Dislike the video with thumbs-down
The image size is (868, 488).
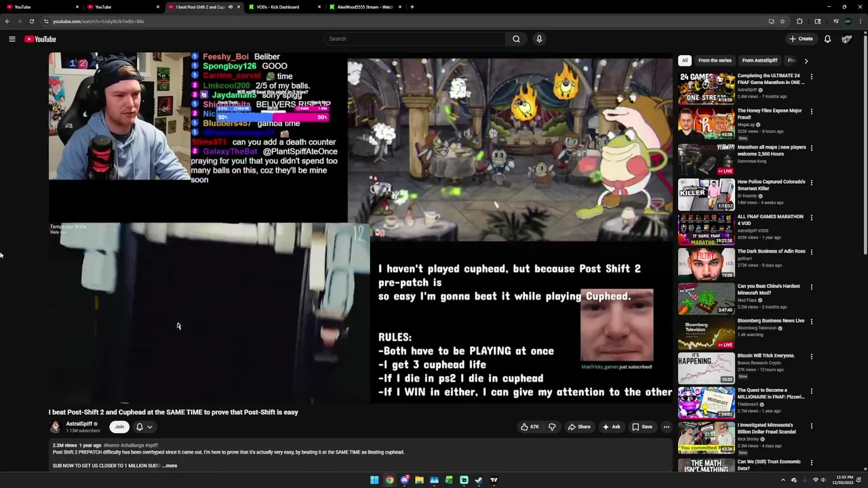point(552,427)
